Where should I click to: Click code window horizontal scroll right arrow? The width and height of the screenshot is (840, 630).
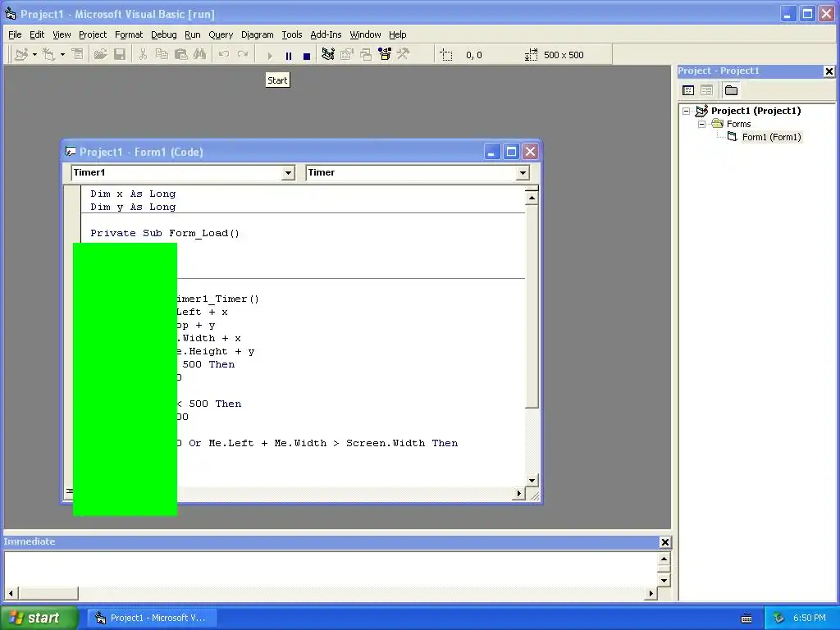point(518,493)
